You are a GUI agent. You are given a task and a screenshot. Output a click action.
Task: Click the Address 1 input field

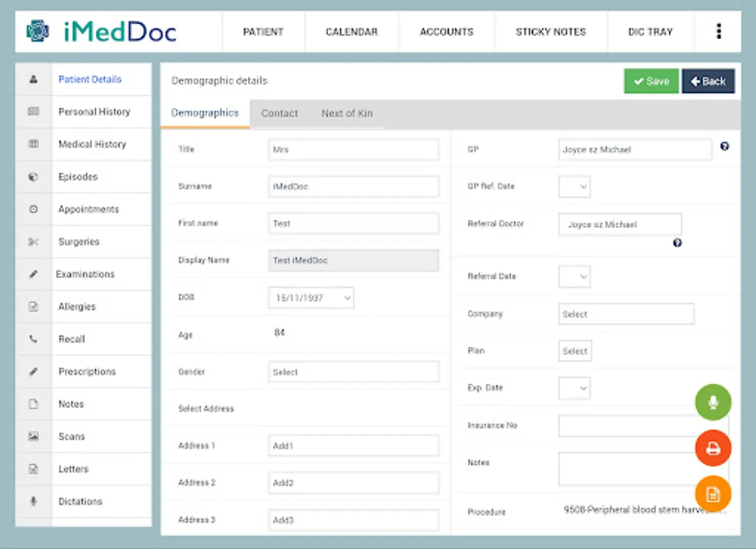pyautogui.click(x=353, y=446)
